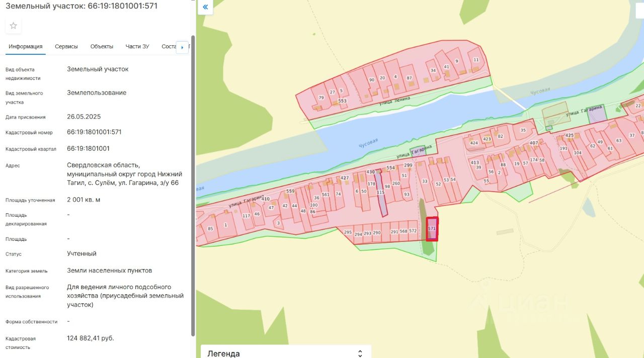Select parcel 11 near the river bend
The width and height of the screenshot is (644, 358).
click(x=476, y=60)
